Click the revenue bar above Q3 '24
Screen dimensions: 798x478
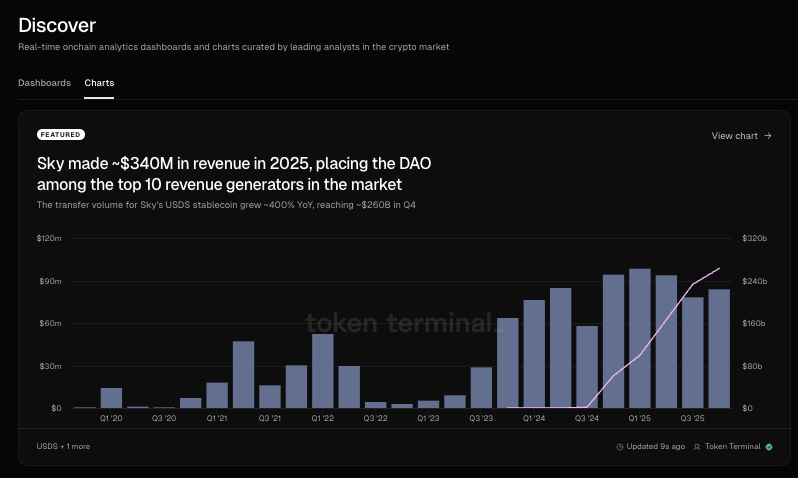587,367
